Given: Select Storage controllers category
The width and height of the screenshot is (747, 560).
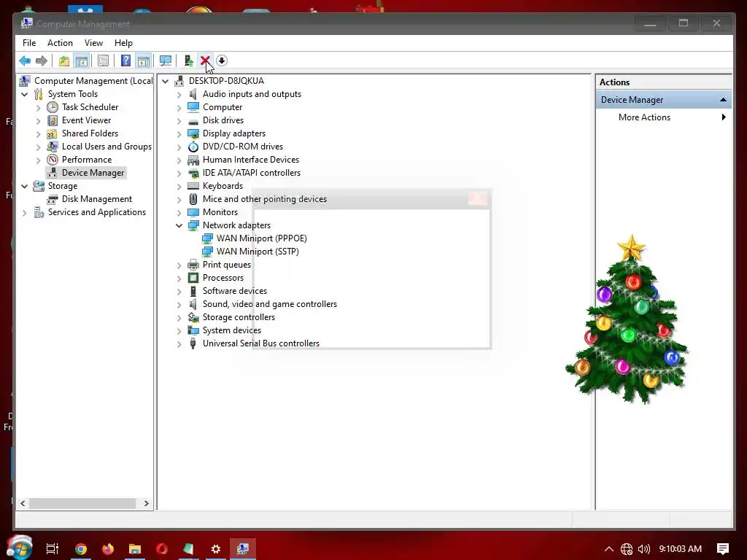Looking at the screenshot, I should click(x=239, y=317).
